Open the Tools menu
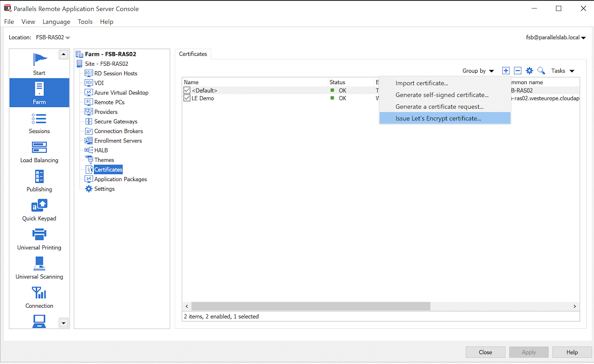Viewport: 594px width, 364px height. (85, 22)
